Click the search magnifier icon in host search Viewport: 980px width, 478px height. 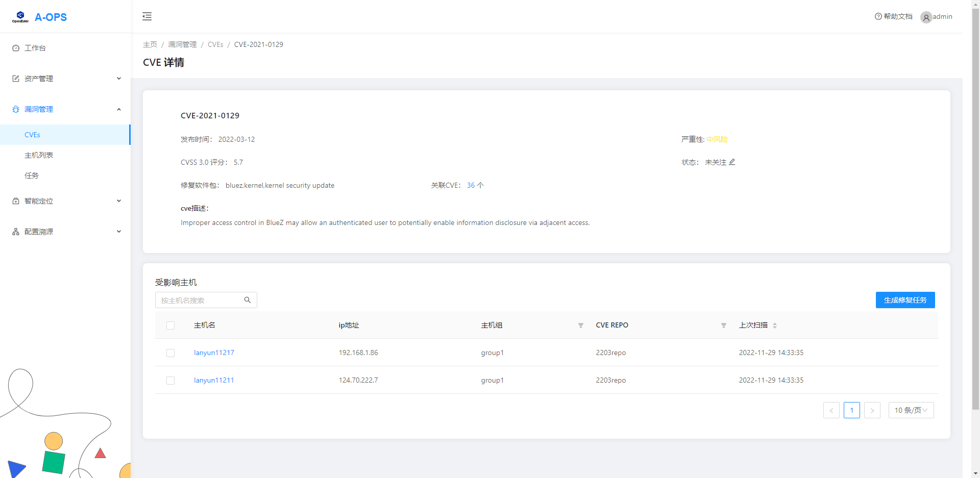click(248, 300)
